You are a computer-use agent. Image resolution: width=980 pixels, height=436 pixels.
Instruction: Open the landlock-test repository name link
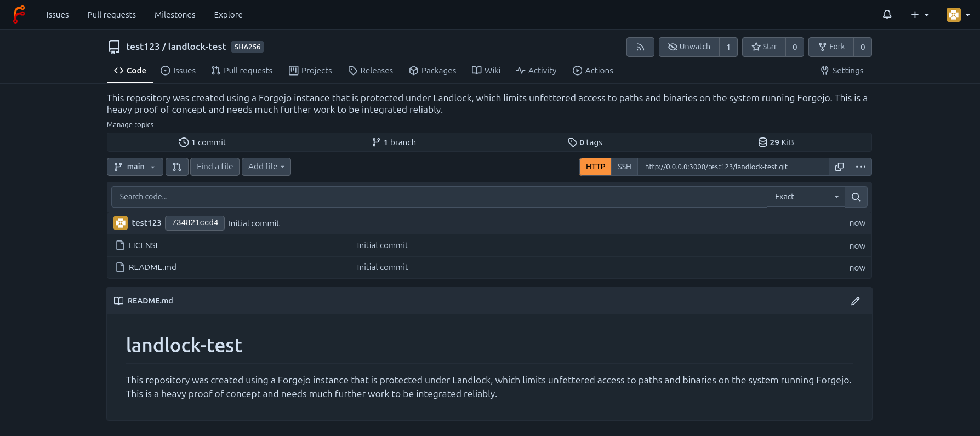[197, 47]
